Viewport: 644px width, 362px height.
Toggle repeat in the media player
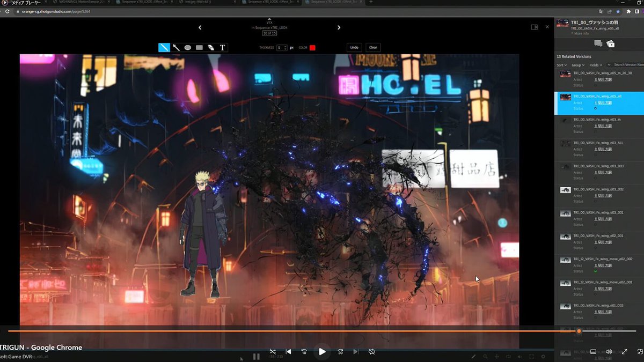point(371,352)
